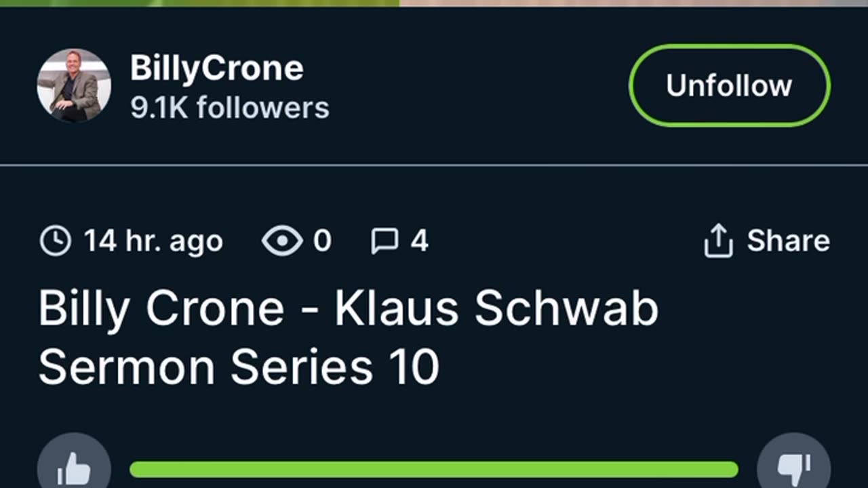Open the BillyCrone channel name link
The image size is (868, 488).
click(216, 68)
